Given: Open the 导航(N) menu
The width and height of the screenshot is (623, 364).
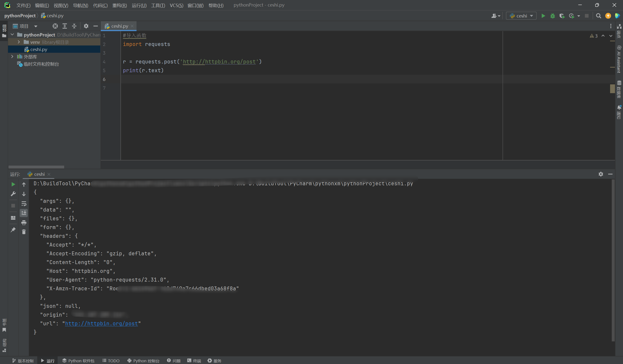Looking at the screenshot, I should pyautogui.click(x=81, y=5).
